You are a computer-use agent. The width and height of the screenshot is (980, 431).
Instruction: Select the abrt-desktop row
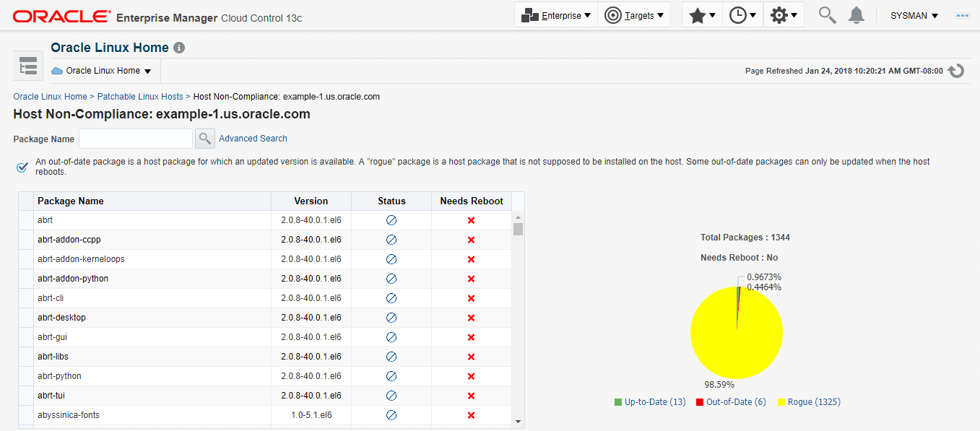tap(265, 318)
